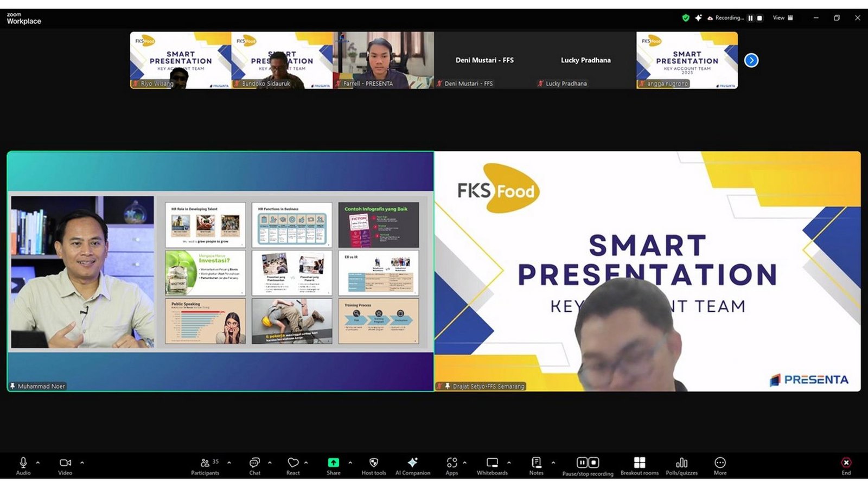The height and width of the screenshot is (488, 868).
Task: Expand the caret next to Chat
Action: coord(270,463)
